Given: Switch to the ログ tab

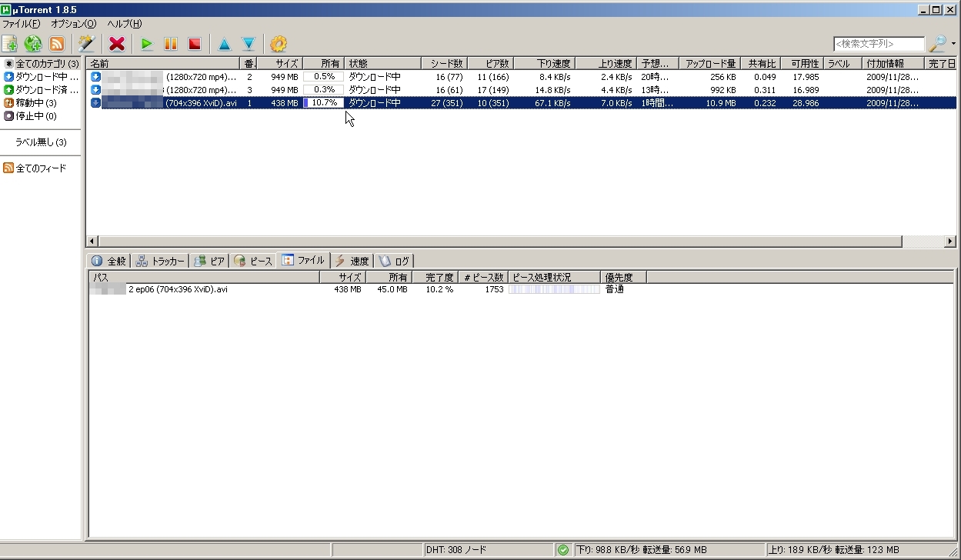Looking at the screenshot, I should (x=395, y=261).
